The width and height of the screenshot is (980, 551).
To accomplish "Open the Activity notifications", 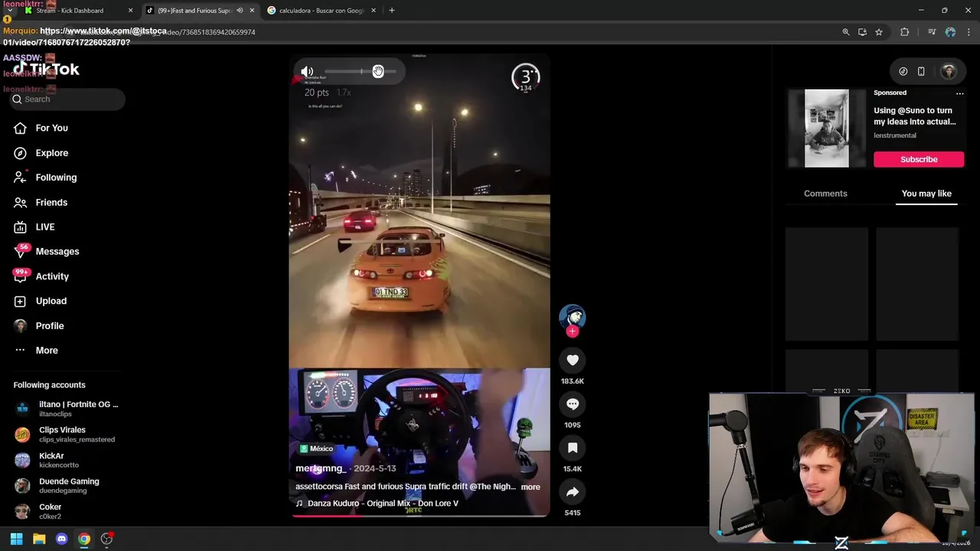I will click(x=52, y=276).
